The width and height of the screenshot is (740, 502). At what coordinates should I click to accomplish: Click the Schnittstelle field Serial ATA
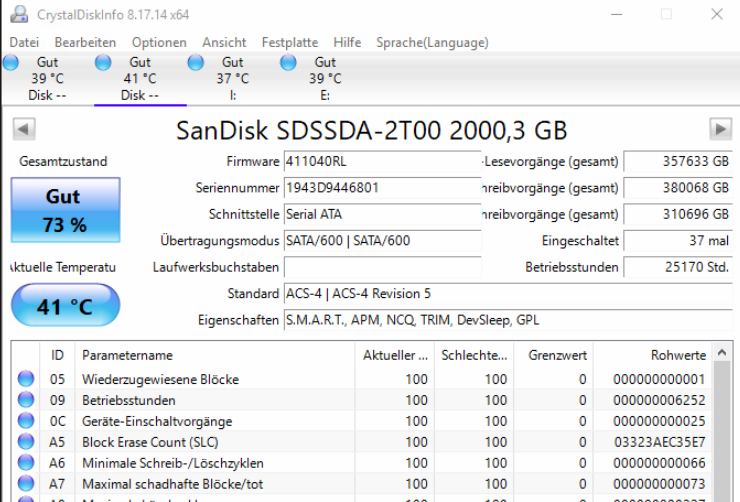(x=382, y=214)
